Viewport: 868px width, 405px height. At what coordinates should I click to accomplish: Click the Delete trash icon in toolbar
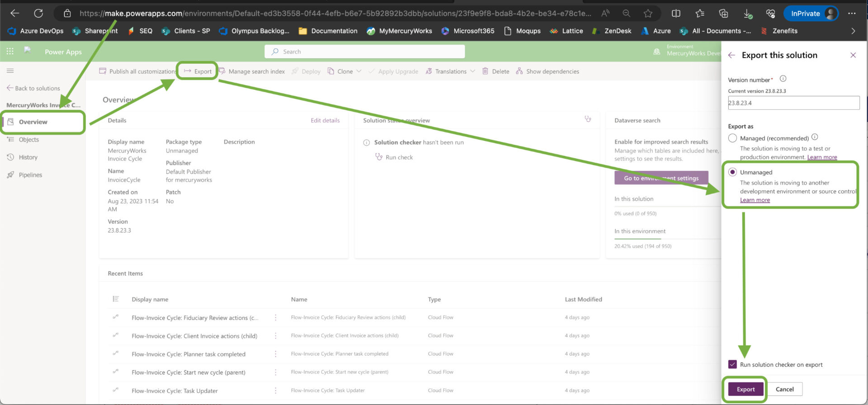pyautogui.click(x=485, y=71)
